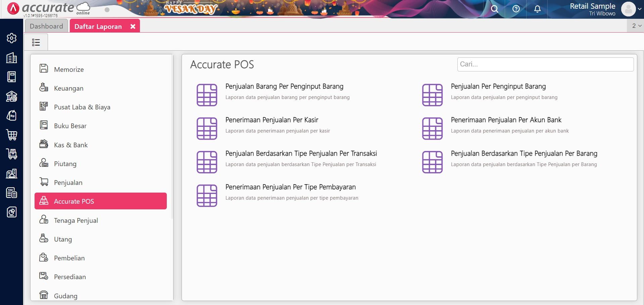
Task: Open the settings gear in left sidebar
Action: coord(12,38)
